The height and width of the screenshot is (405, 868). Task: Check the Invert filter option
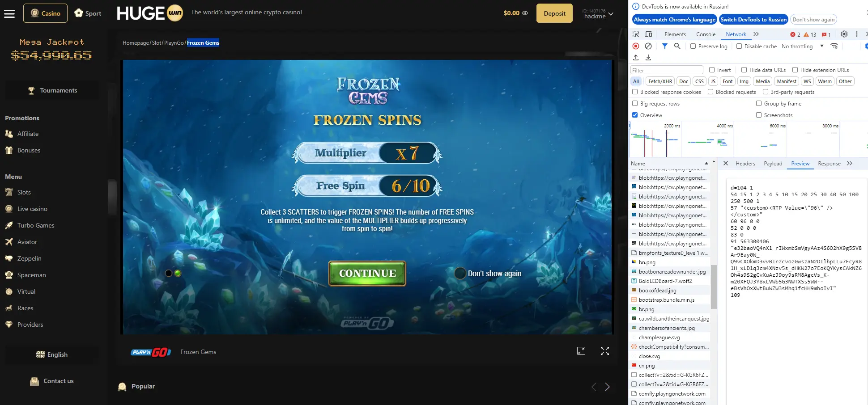tap(712, 70)
